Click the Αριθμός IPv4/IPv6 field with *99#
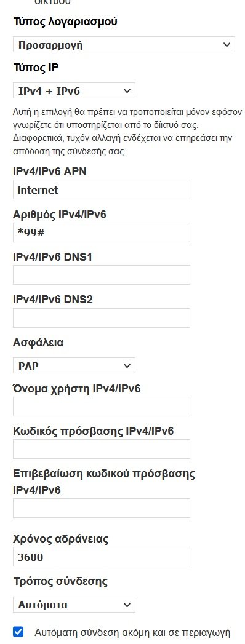Viewport: 245px width, 644px height. pyautogui.click(x=102, y=233)
